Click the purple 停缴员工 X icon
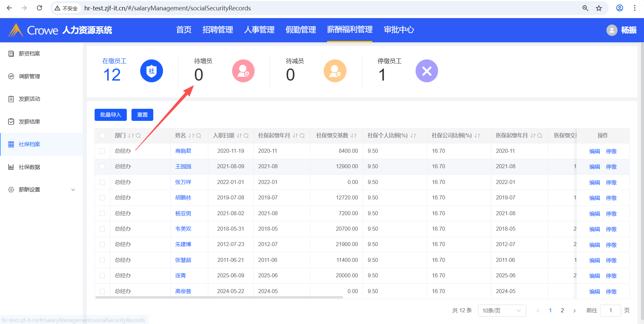 (427, 71)
